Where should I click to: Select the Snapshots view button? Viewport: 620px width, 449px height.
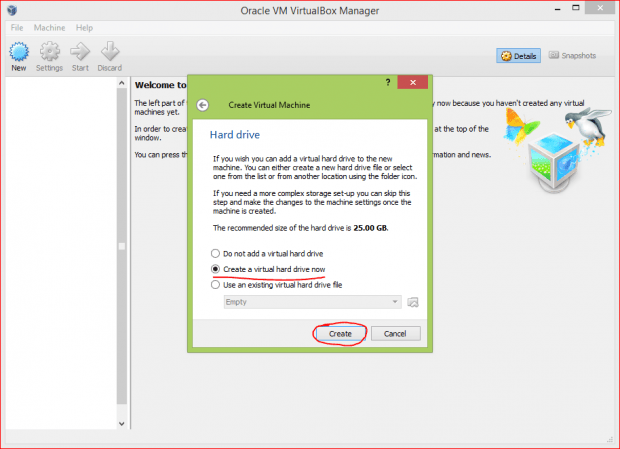[572, 56]
